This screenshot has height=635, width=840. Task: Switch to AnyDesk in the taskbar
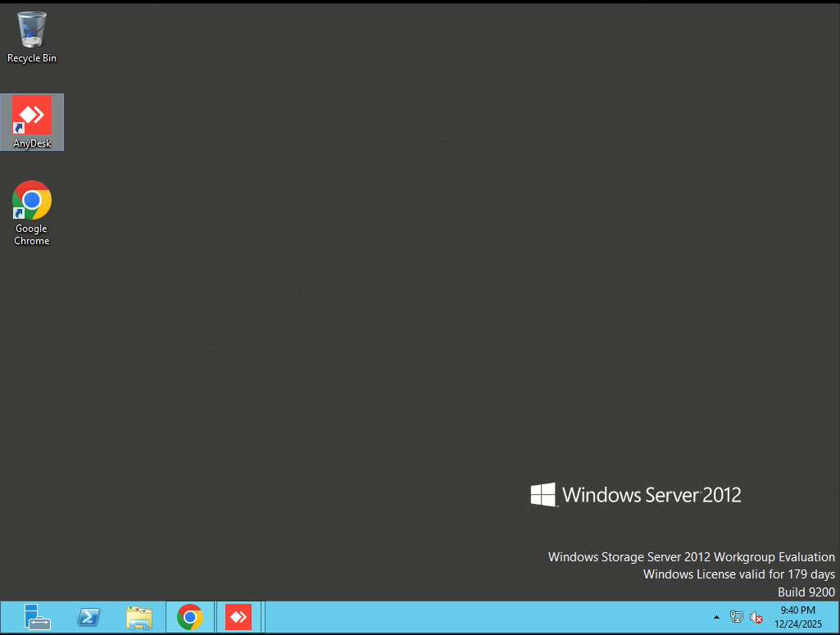pos(238,617)
